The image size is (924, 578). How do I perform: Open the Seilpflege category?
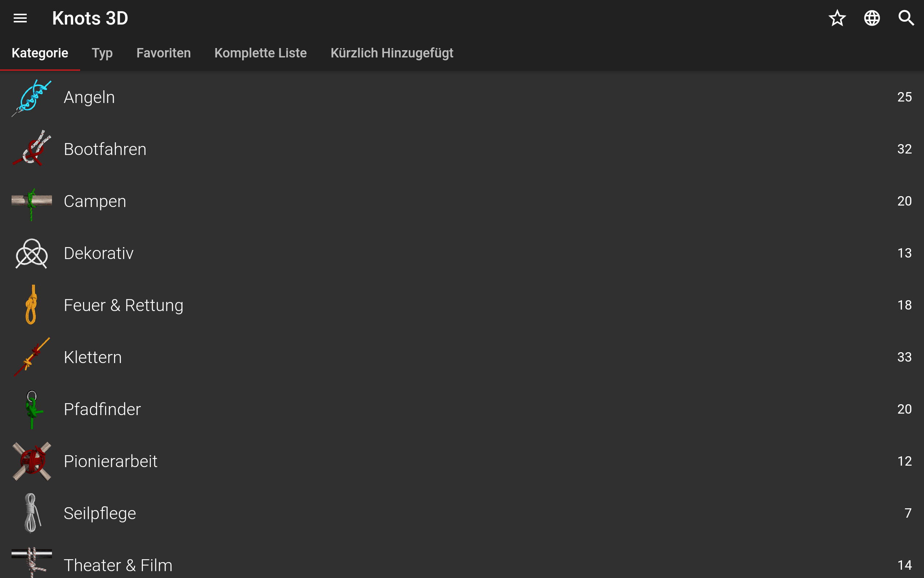click(462, 513)
